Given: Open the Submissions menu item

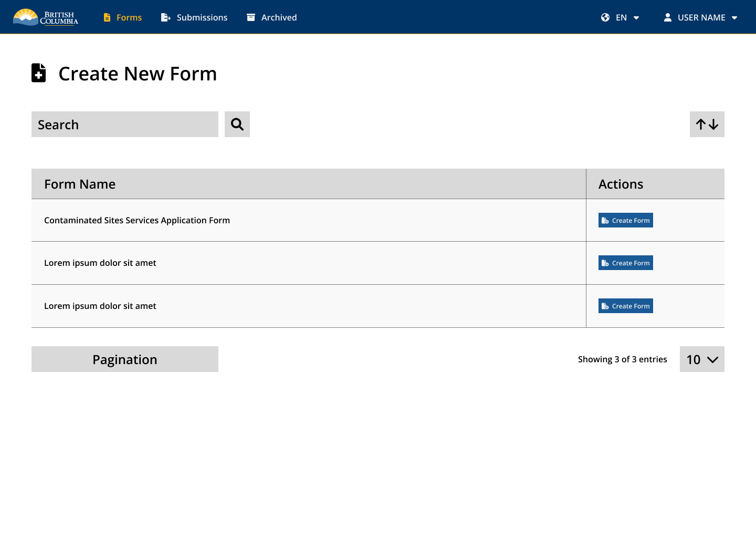Looking at the screenshot, I should pyautogui.click(x=202, y=17).
